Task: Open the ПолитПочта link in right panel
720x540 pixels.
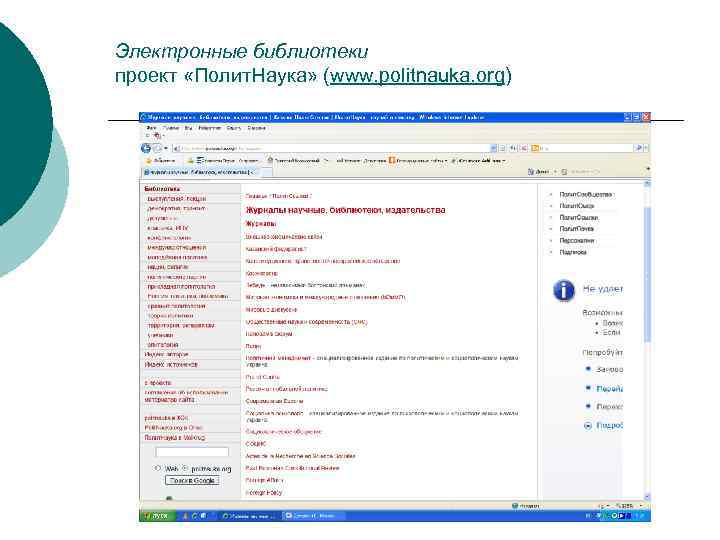Action: (576, 229)
